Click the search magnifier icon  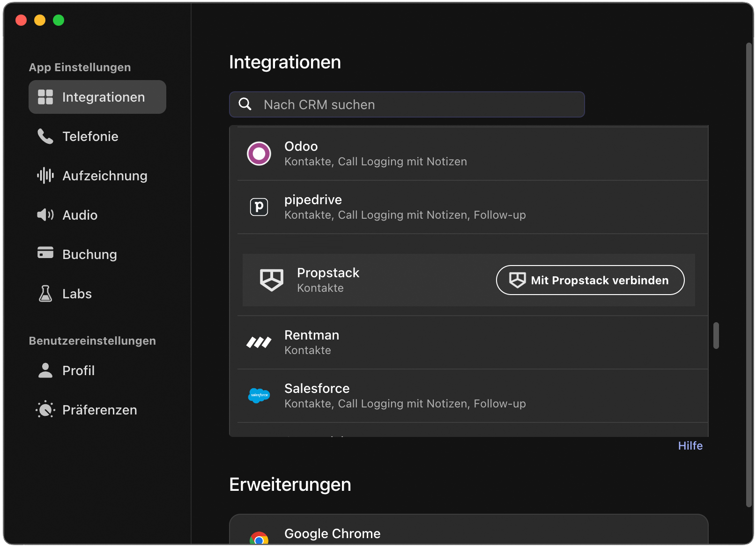point(245,104)
